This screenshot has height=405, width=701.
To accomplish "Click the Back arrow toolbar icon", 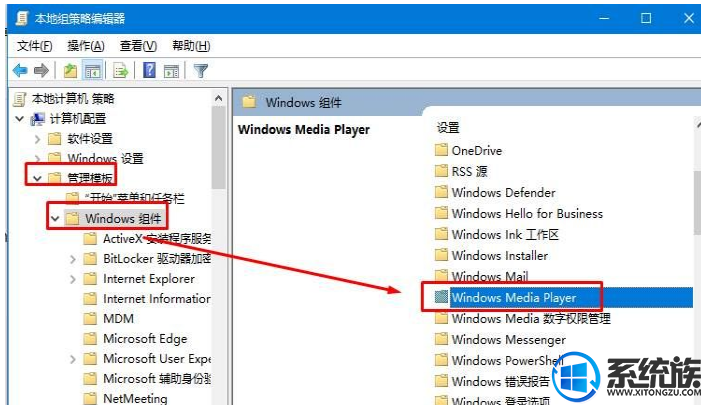I will tap(19, 70).
